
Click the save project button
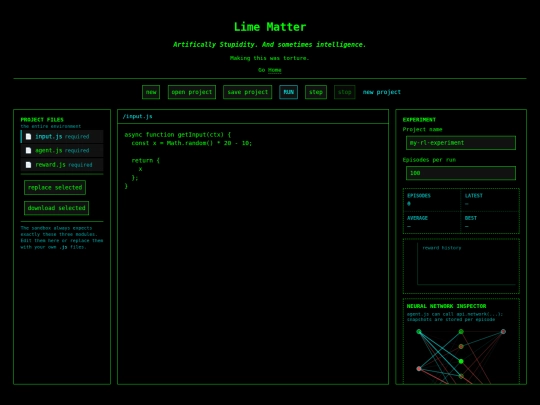coord(248,92)
